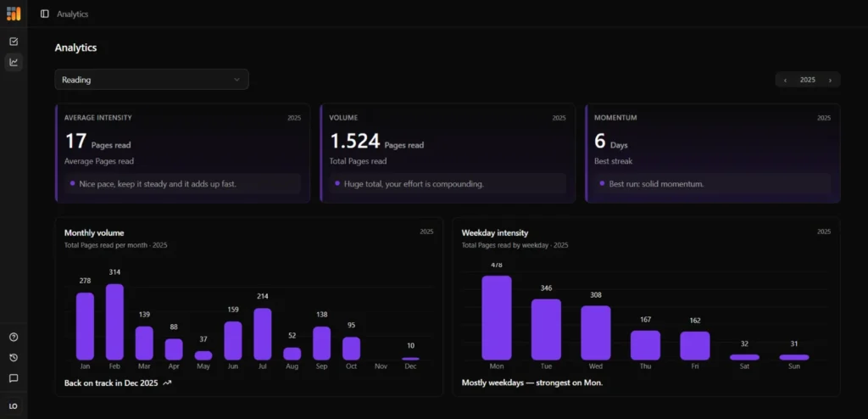The height and width of the screenshot is (419, 868).
Task: Open the feedback chat bubble icon
Action: [14, 378]
